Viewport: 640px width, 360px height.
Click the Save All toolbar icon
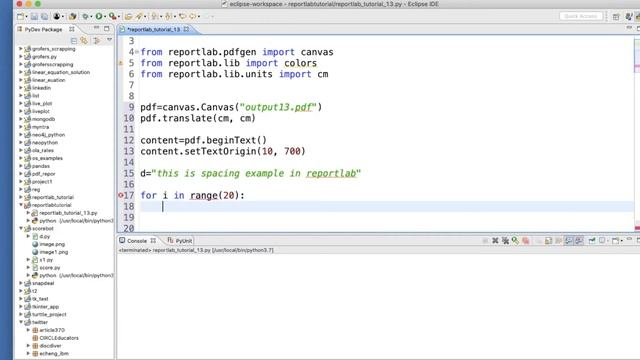pos(44,16)
